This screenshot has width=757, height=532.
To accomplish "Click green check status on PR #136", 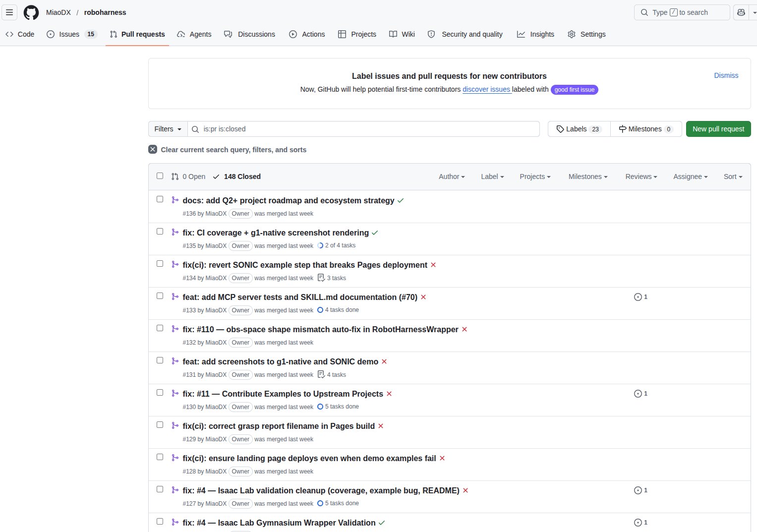I will tap(401, 200).
